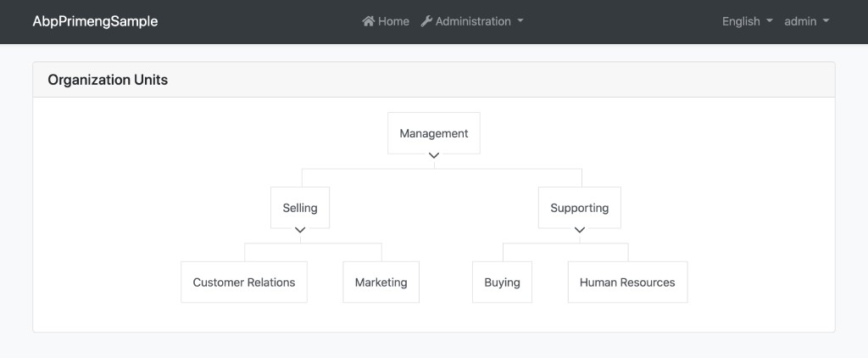Open the Administration menu label

point(473,21)
